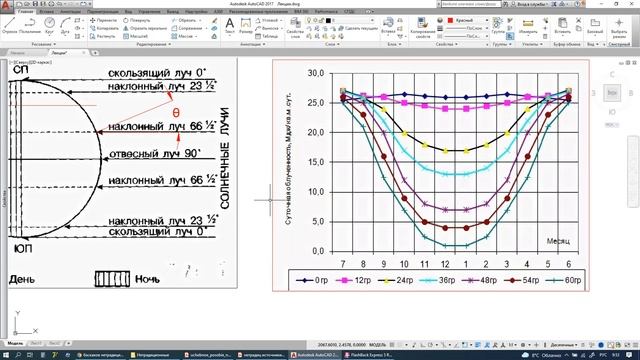Insert a Таблица table
The height and width of the screenshot is (360, 640).
coord(267,36)
